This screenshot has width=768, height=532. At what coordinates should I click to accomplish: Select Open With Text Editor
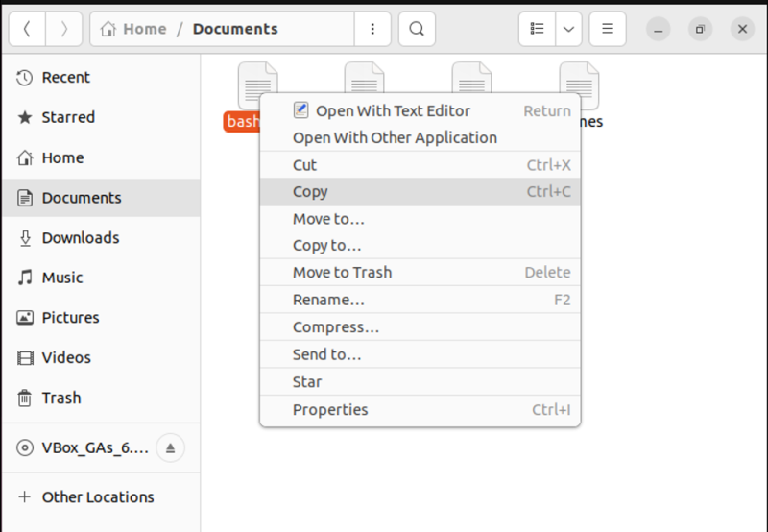(x=393, y=110)
